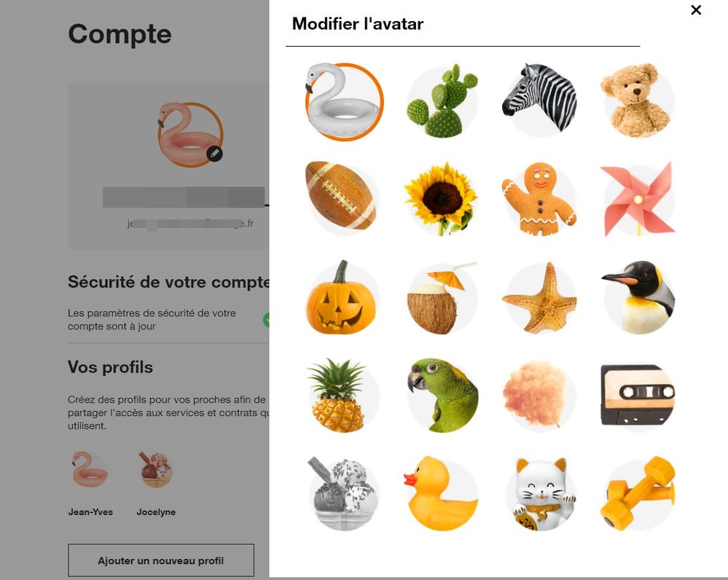Choose the cassette tape avatar
The image size is (728, 580).
tap(638, 395)
